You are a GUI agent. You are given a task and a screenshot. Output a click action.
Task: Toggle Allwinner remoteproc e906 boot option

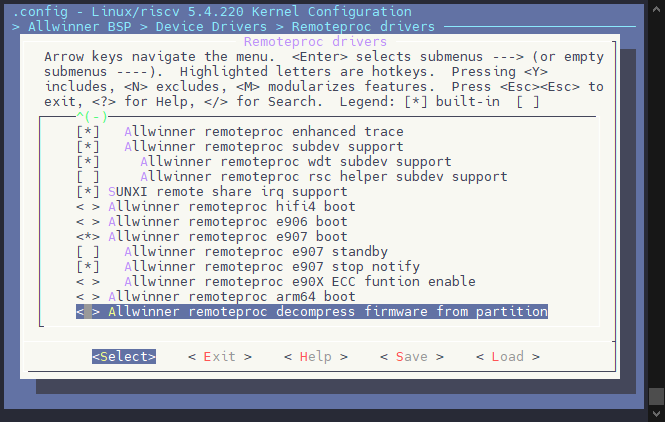pos(88,222)
